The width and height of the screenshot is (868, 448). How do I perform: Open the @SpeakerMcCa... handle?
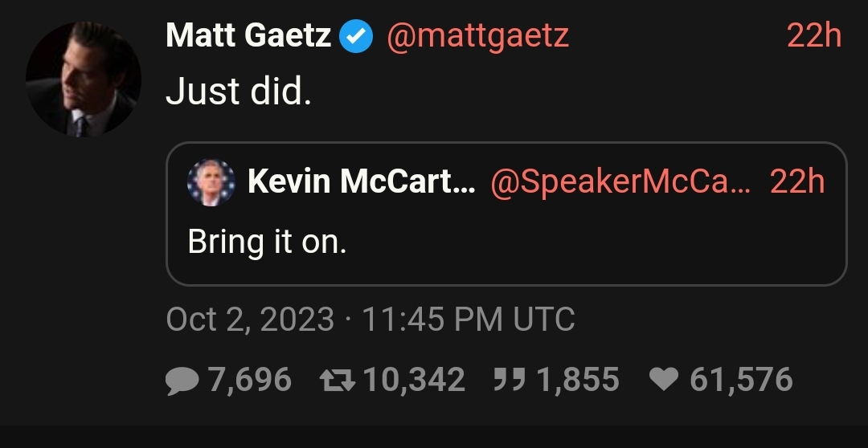tap(620, 182)
